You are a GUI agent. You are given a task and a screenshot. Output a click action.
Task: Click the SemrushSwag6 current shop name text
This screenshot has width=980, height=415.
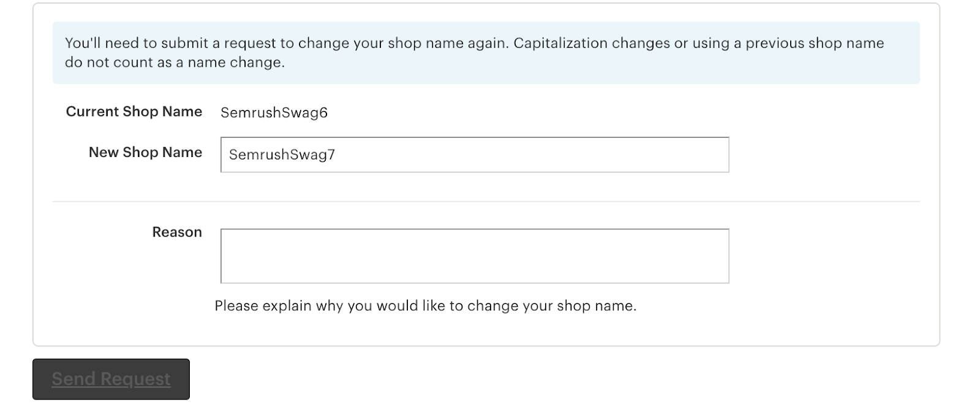pyautogui.click(x=274, y=113)
